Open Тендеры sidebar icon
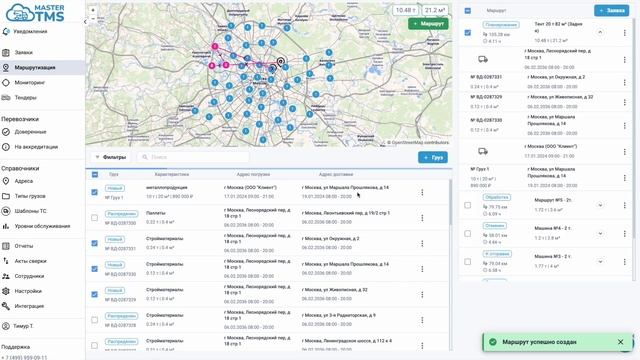The image size is (640, 360). 6,98
